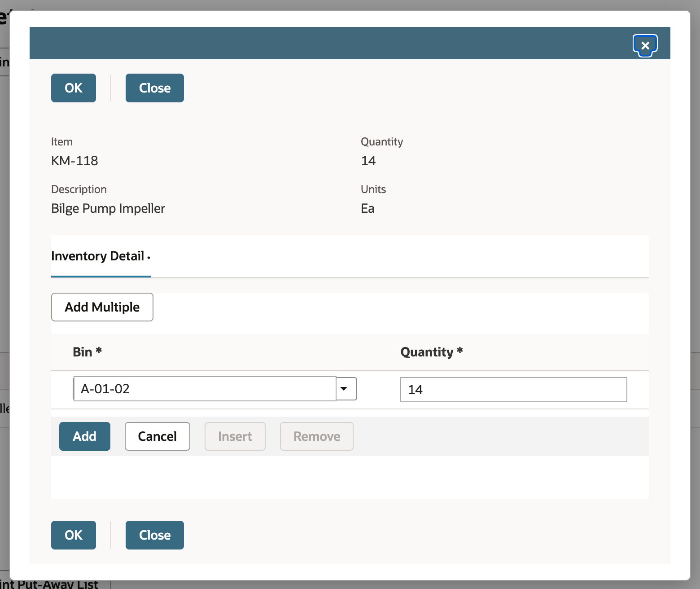
Task: Click the bottom OK button
Action: pos(74,535)
